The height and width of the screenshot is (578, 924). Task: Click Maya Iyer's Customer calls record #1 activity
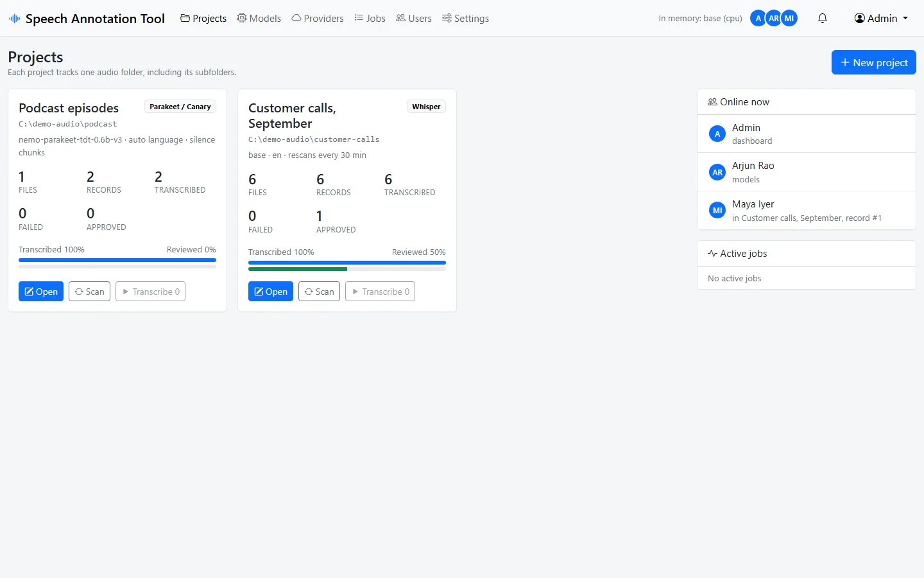(x=807, y=218)
